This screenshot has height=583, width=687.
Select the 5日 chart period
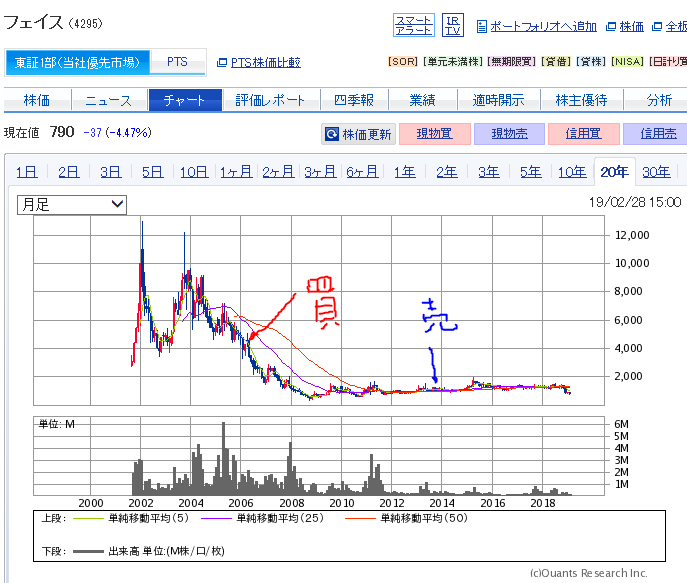click(x=152, y=172)
